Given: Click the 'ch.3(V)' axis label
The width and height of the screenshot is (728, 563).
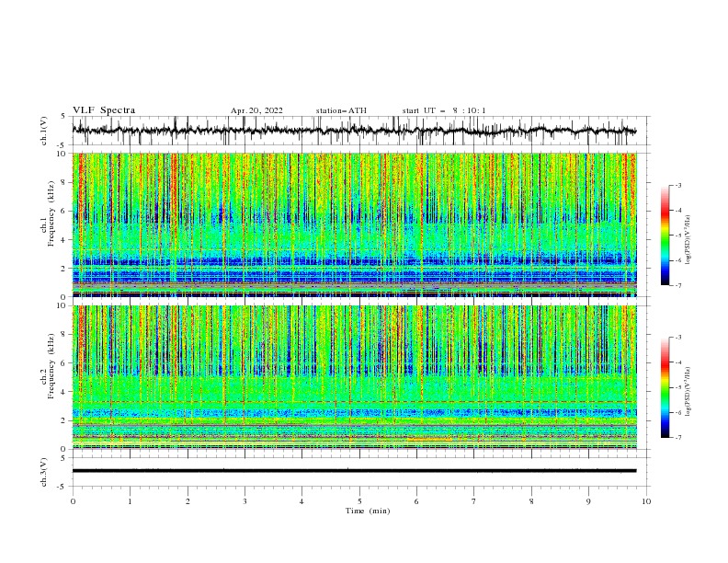Looking at the screenshot, I should click(44, 472).
